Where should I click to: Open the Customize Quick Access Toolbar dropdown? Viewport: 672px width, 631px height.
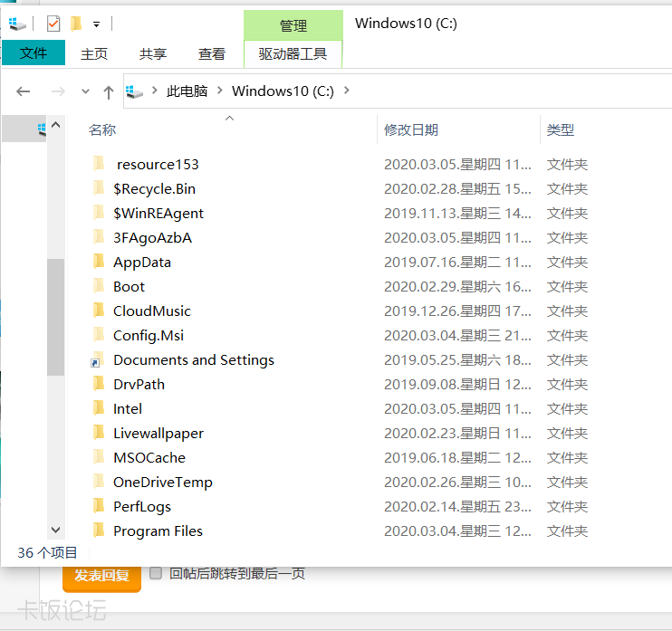pyautogui.click(x=96, y=24)
